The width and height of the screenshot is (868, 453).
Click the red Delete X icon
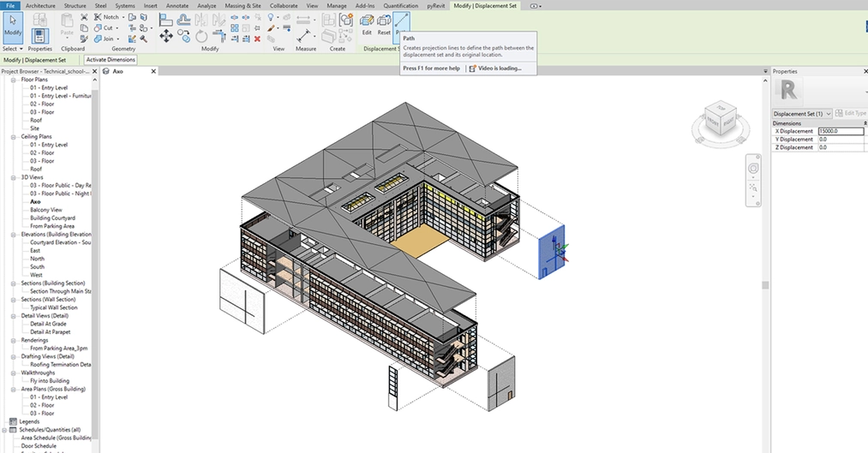(x=257, y=39)
